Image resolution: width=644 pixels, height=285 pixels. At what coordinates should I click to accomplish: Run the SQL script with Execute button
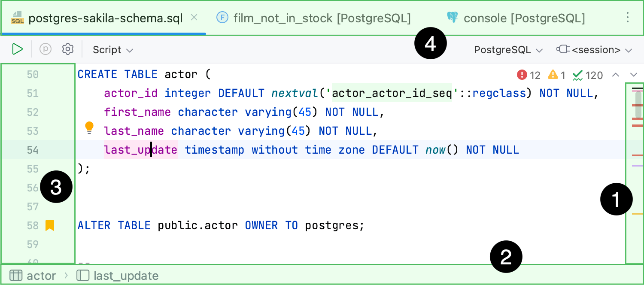click(x=17, y=49)
